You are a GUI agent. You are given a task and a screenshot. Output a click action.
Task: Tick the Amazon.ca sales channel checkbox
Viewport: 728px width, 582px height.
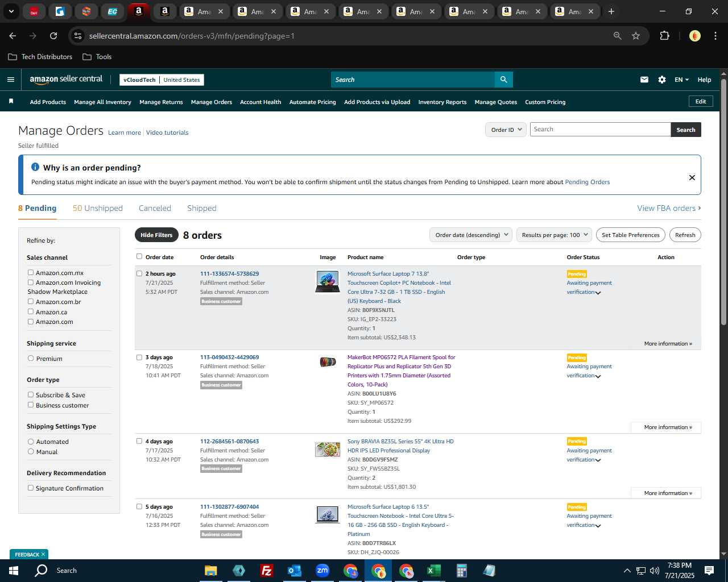(31, 311)
